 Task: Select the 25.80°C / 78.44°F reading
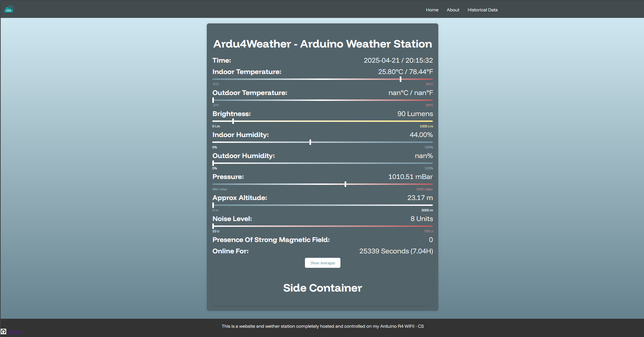coord(406,72)
